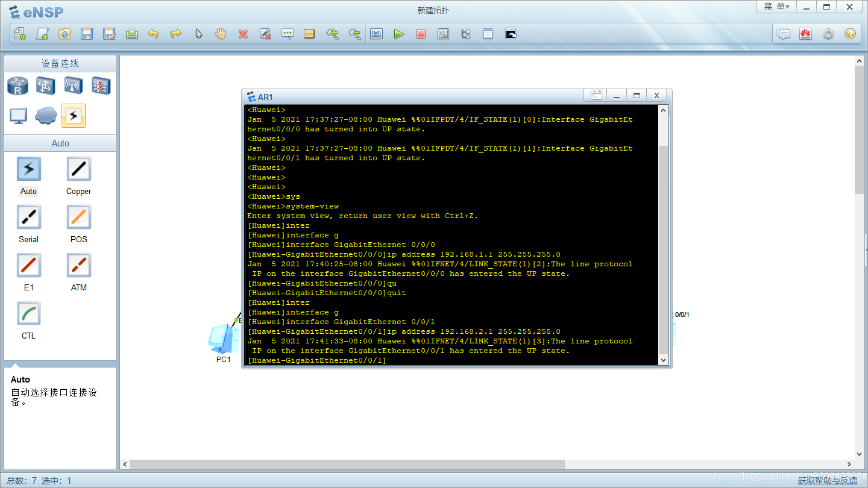Image resolution: width=868 pixels, height=488 pixels.
Task: Click the red X delete tool
Action: click(243, 34)
